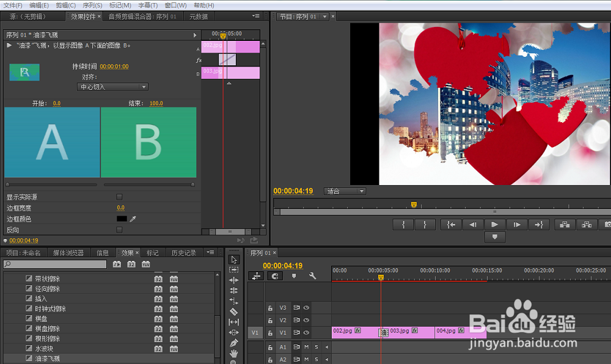Enable the Reverse checkbox
Screen dimensions: 611x364
click(119, 230)
